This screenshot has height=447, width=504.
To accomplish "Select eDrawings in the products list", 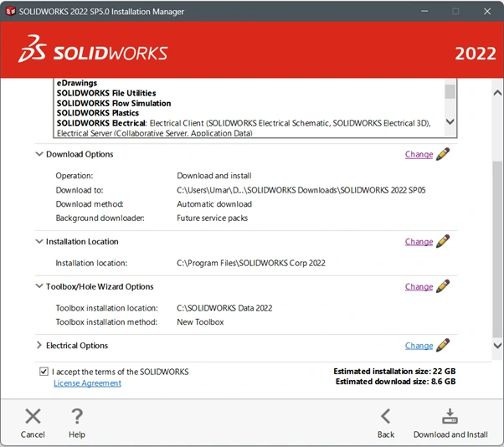I will tap(77, 83).
